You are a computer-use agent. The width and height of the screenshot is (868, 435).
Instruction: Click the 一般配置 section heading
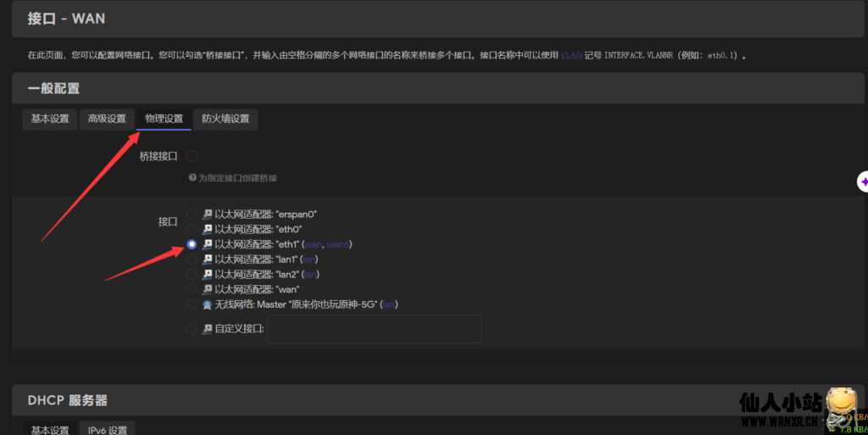coord(53,88)
